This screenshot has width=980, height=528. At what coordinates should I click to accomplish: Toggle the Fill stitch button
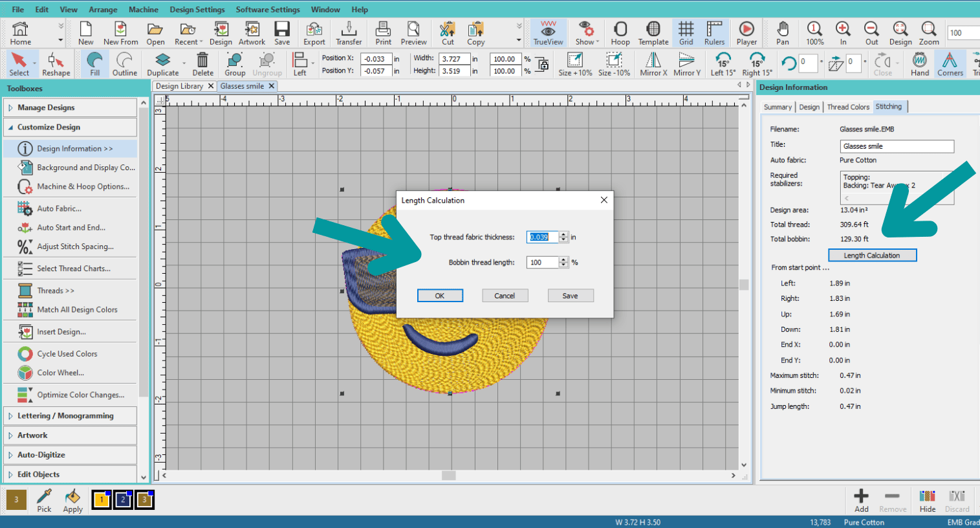pyautogui.click(x=95, y=64)
